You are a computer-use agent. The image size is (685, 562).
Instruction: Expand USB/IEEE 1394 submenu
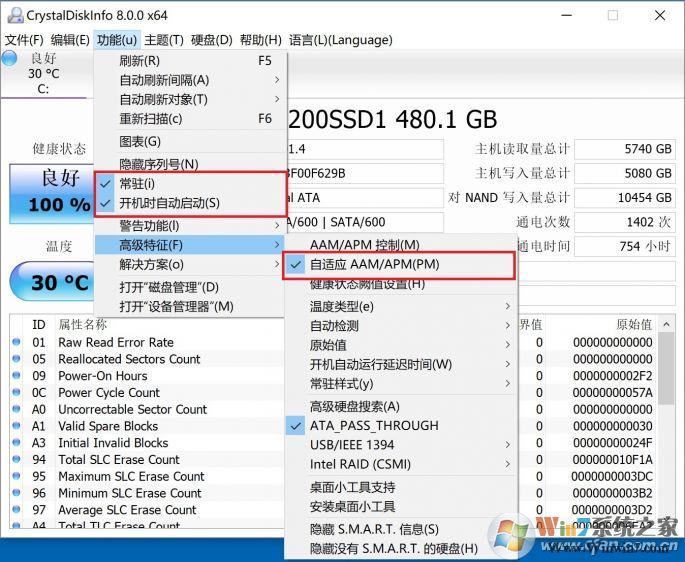400,445
